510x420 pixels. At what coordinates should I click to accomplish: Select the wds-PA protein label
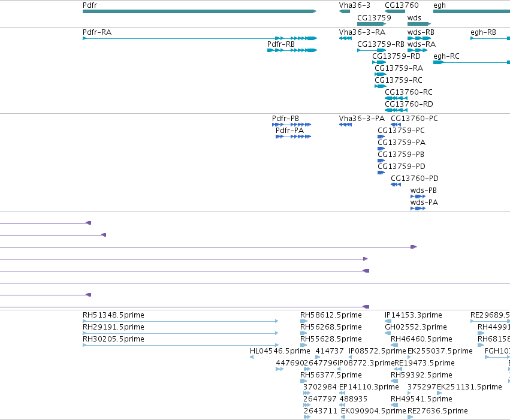tap(424, 203)
